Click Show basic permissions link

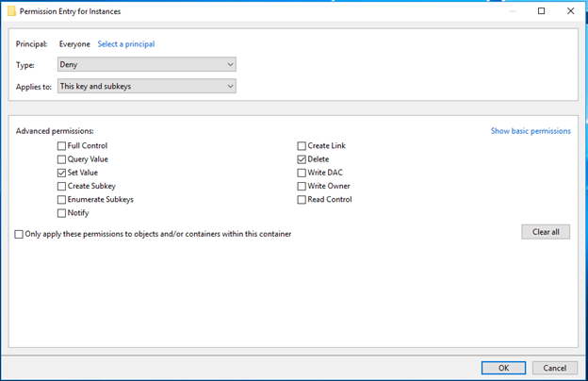[x=531, y=131]
